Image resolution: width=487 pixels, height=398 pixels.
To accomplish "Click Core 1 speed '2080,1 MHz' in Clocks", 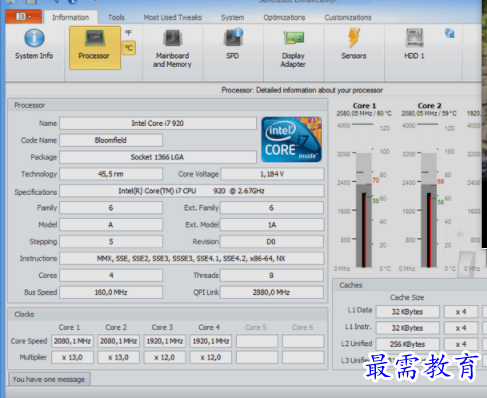I will [x=72, y=341].
